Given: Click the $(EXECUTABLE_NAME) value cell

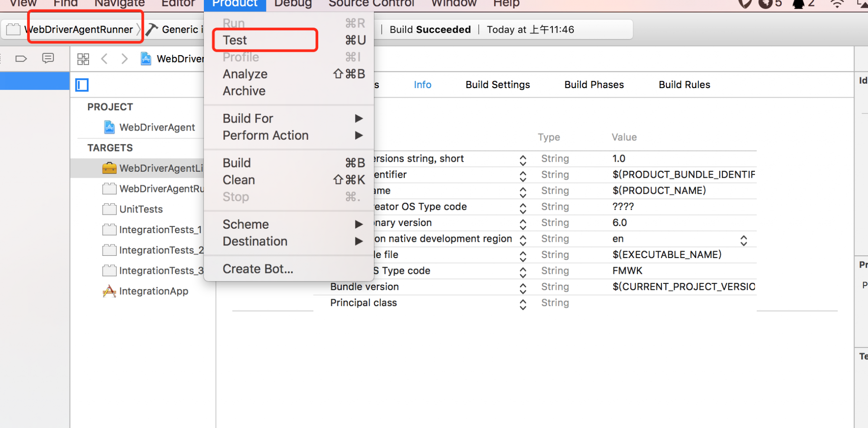Looking at the screenshot, I should pos(667,254).
